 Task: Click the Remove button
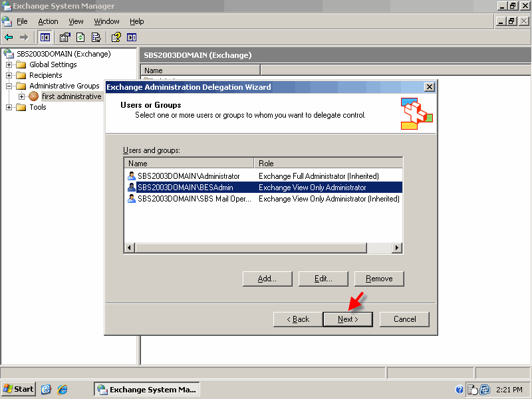[379, 279]
